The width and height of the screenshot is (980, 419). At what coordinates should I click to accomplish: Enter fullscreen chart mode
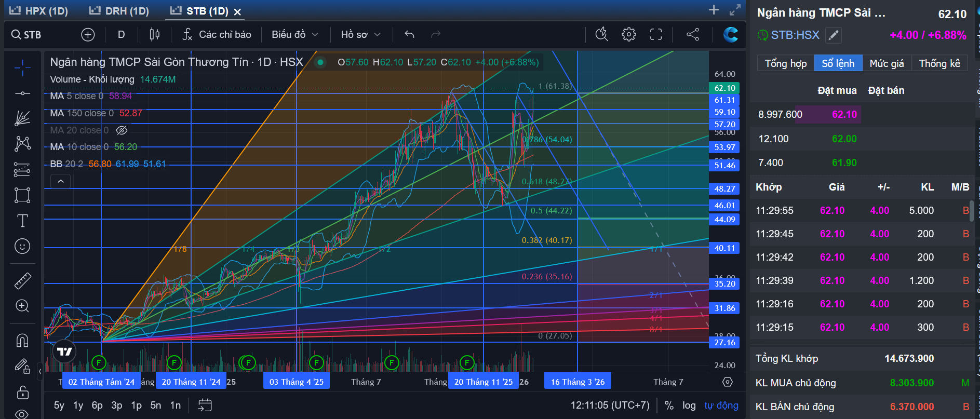pyautogui.click(x=656, y=35)
